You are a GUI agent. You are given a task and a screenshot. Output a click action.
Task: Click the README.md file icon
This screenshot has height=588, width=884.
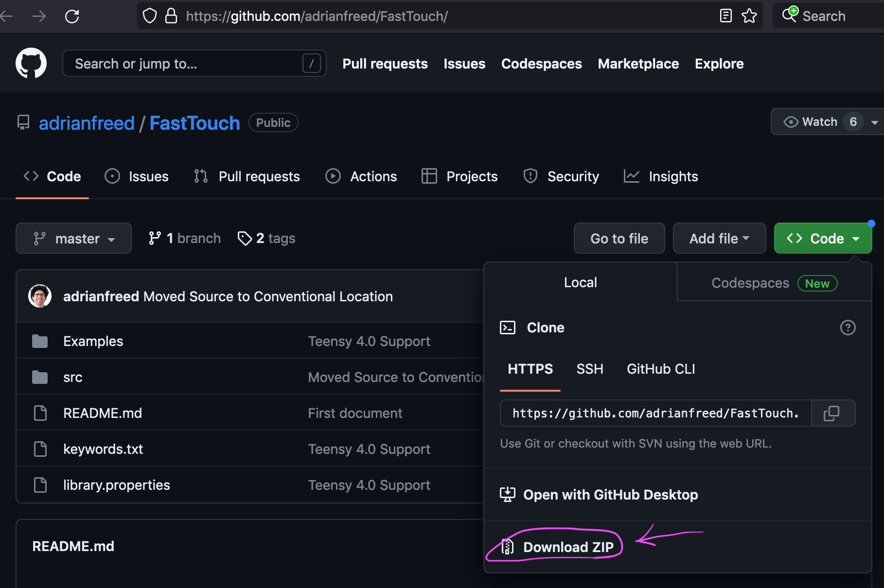[x=40, y=413]
